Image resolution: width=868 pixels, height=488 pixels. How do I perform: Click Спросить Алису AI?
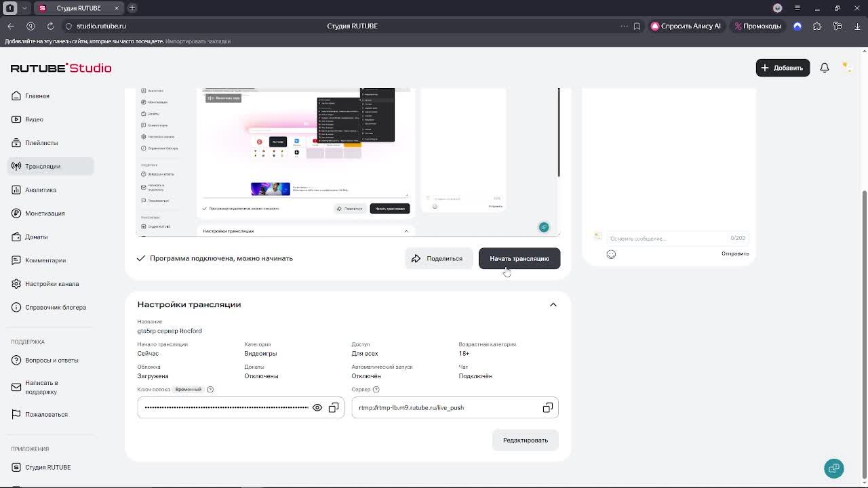[686, 26]
